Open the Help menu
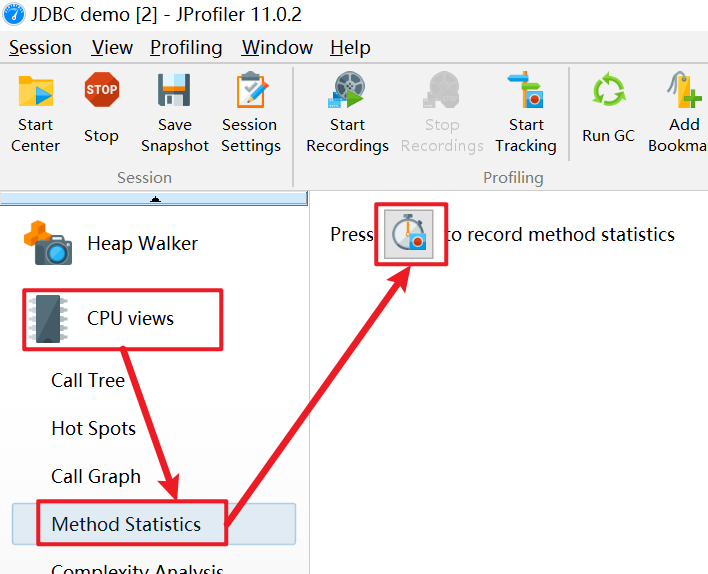The width and height of the screenshot is (708, 574). [350, 48]
